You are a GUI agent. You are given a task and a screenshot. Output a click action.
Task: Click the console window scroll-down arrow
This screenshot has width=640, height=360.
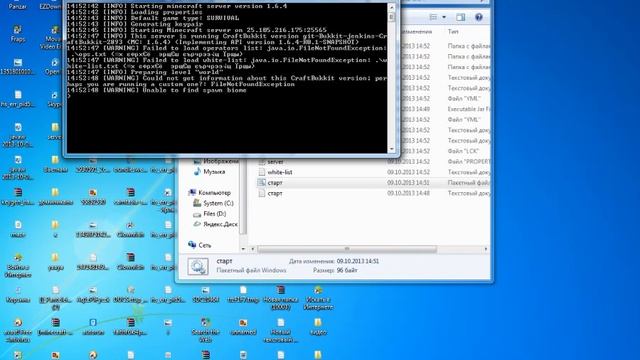[391, 149]
